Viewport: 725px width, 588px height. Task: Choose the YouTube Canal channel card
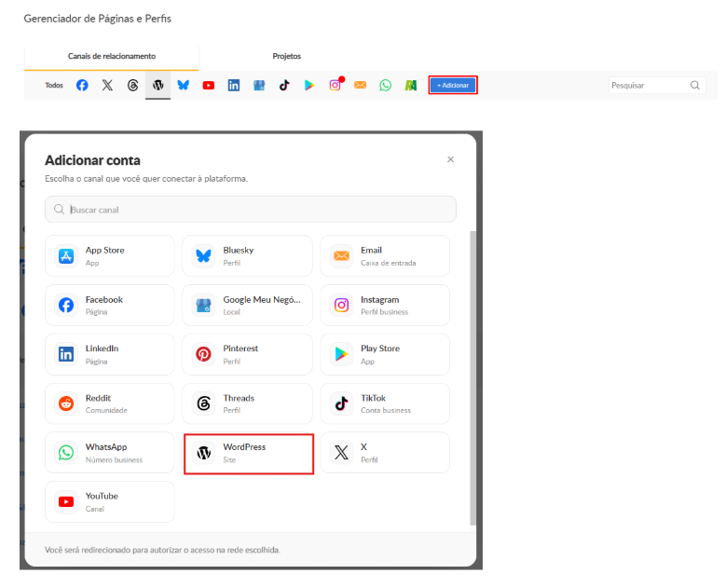click(x=110, y=501)
